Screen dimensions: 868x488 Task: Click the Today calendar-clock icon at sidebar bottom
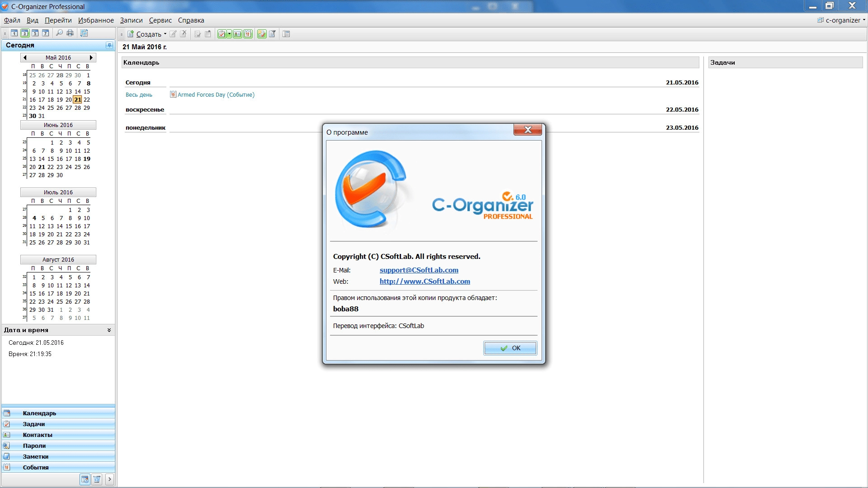[x=85, y=479]
